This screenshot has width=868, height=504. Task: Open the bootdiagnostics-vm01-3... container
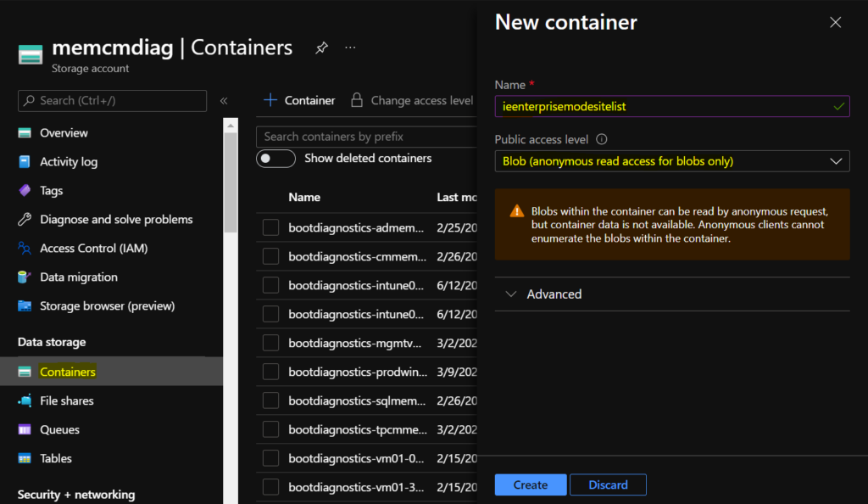356,487
